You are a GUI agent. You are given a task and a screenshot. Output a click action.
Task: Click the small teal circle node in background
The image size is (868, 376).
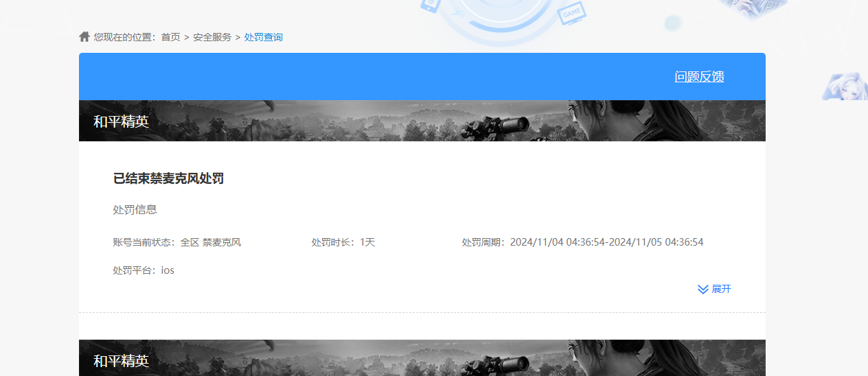[672, 24]
